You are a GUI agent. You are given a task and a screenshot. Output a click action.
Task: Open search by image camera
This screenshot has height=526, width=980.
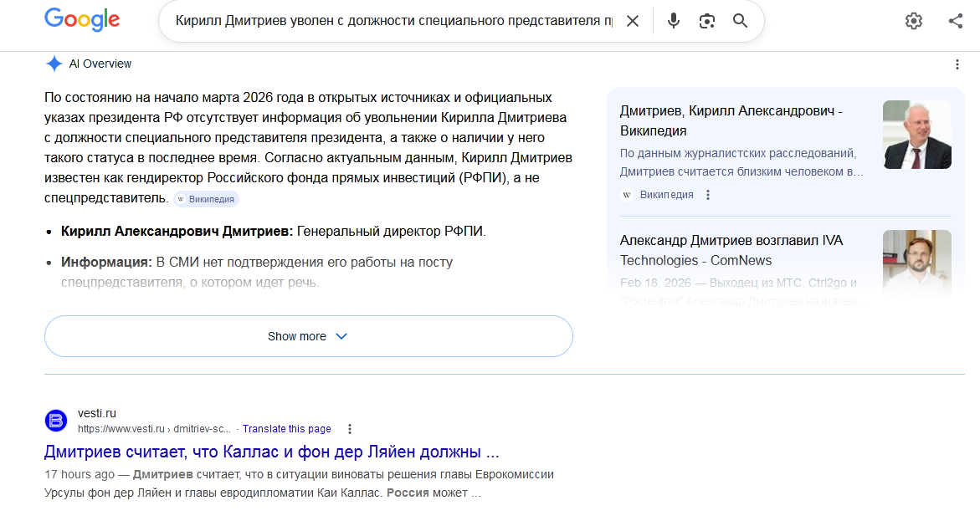click(707, 21)
